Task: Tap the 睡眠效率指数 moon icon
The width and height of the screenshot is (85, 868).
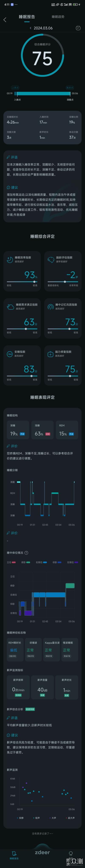Action: (10, 259)
